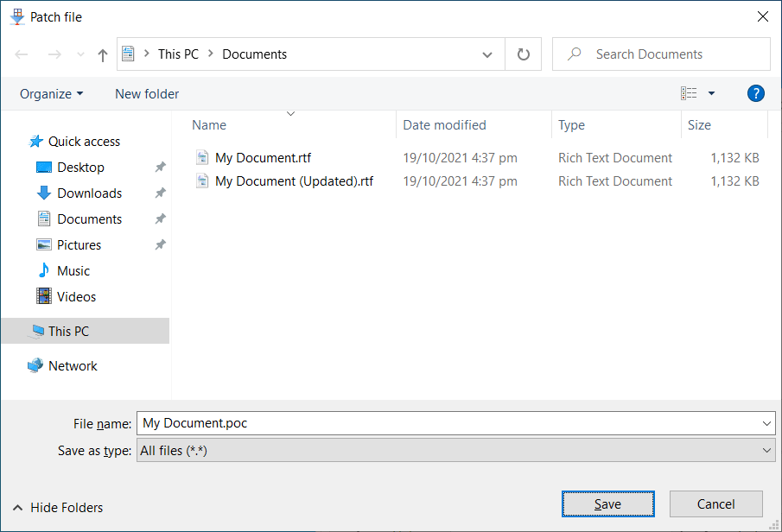The image size is (782, 532).
Task: Open the Organize menu
Action: [51, 94]
